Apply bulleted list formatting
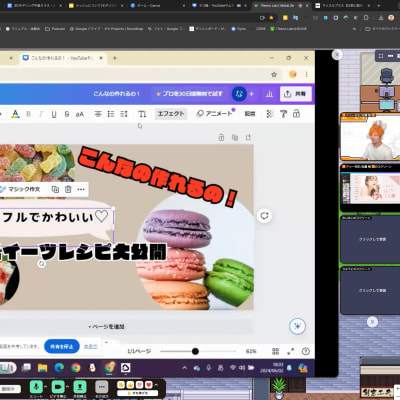 [x=111, y=114]
